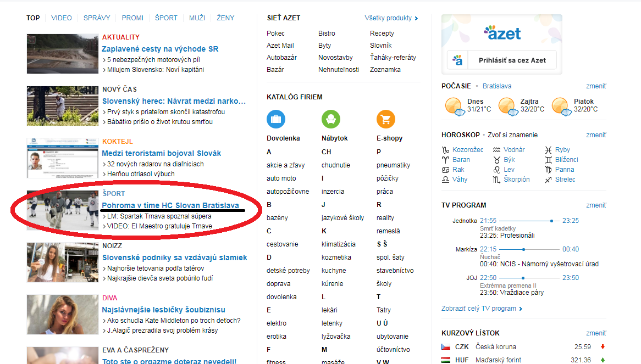
Task: Click the Azet logo in login box
Action: click(502, 33)
